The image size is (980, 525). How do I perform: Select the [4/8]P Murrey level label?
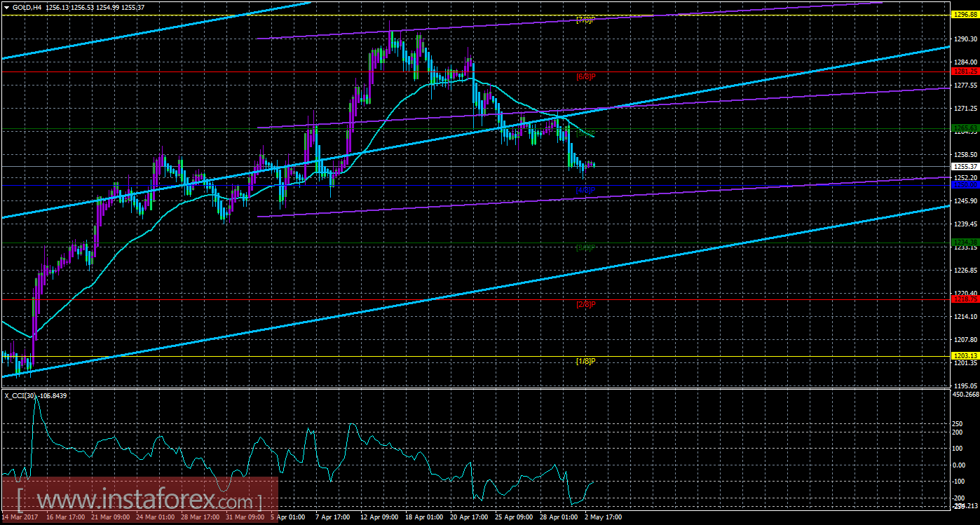point(585,190)
